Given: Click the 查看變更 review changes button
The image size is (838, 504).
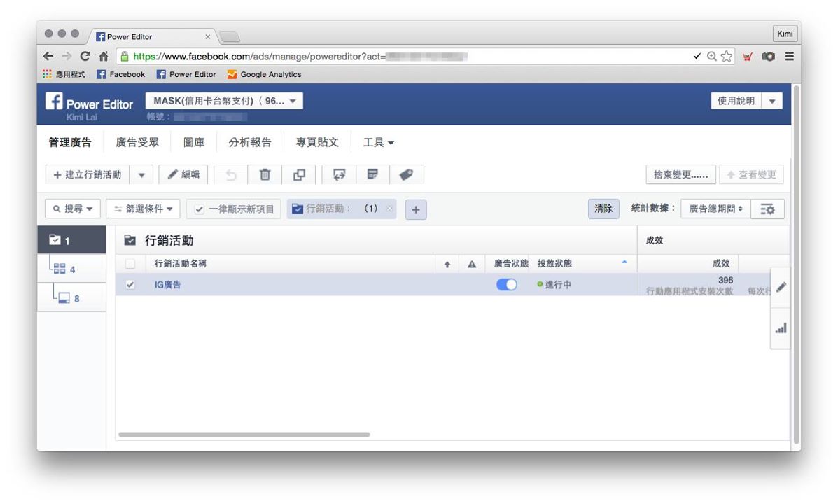Looking at the screenshot, I should tap(751, 175).
